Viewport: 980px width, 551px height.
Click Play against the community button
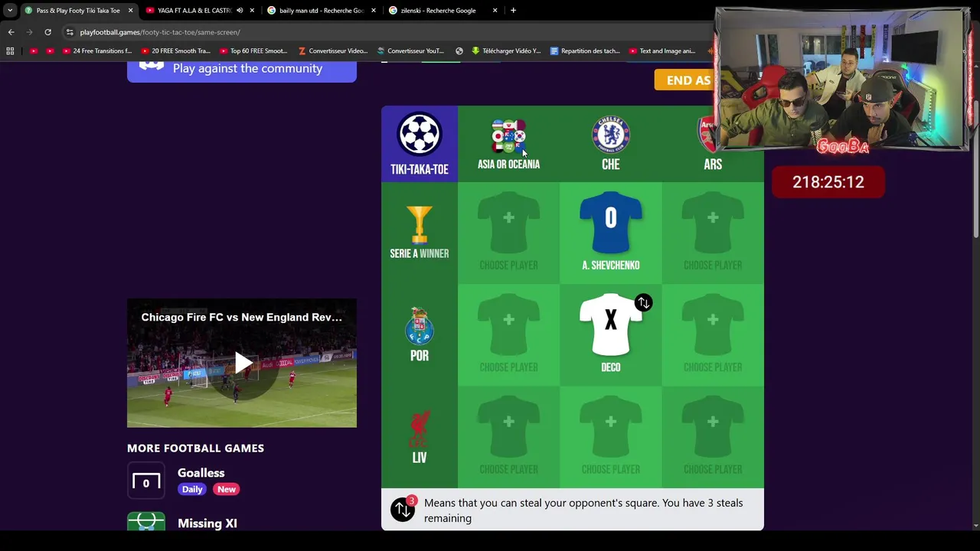pyautogui.click(x=242, y=69)
